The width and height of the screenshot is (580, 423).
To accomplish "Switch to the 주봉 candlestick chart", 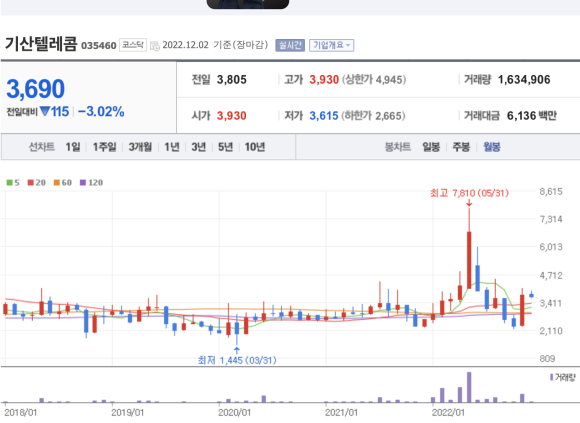I will pyautogui.click(x=461, y=147).
